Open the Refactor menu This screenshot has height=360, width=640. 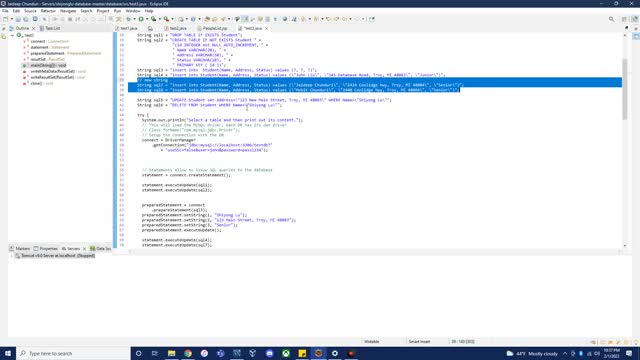(48, 11)
